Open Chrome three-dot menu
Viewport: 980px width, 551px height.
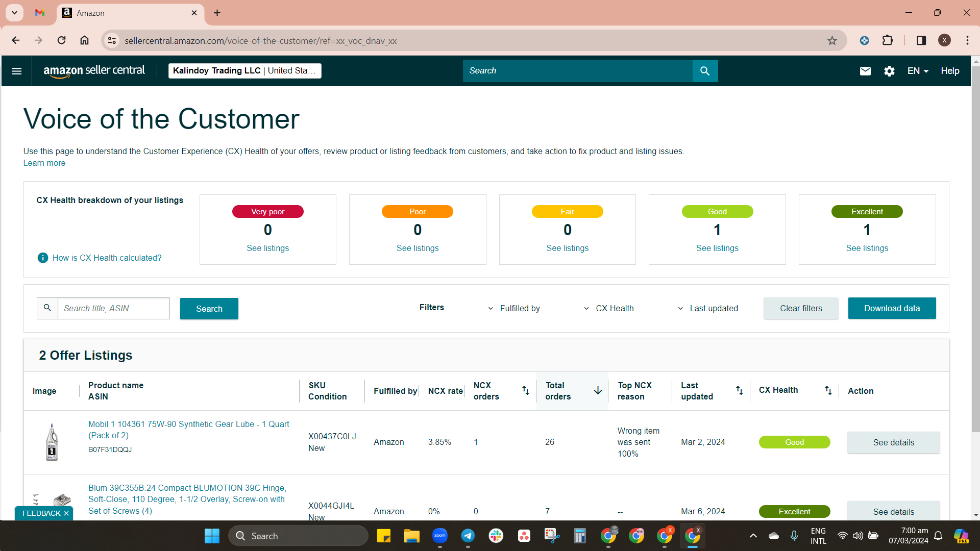point(967,40)
